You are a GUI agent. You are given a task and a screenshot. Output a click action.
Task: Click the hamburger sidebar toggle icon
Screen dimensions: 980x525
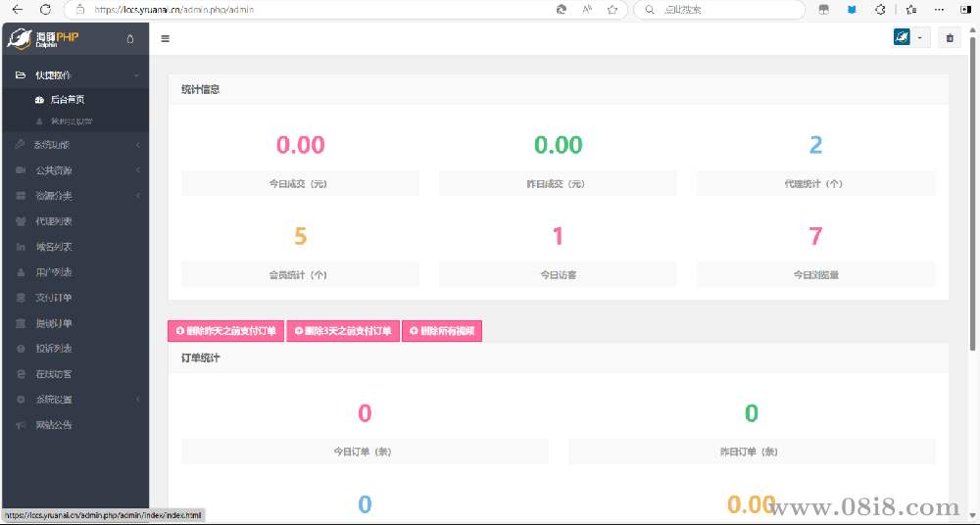[x=165, y=39]
